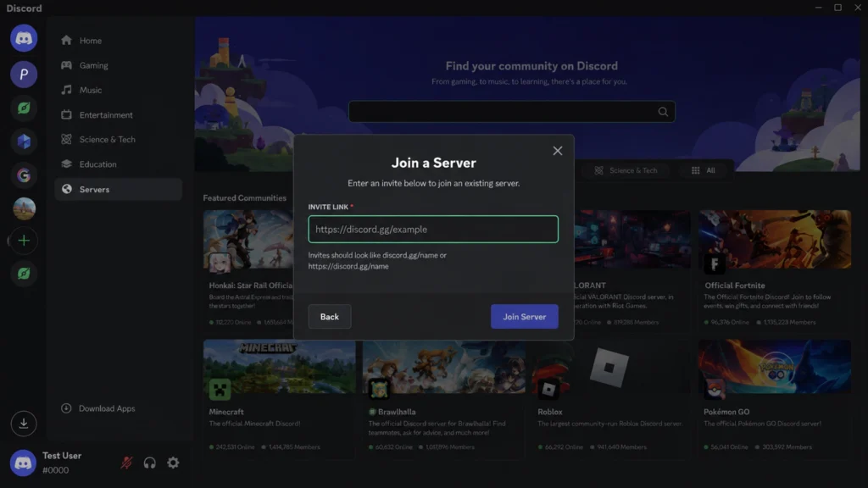Switch to the All filter tab
The height and width of the screenshot is (488, 868).
[703, 170]
